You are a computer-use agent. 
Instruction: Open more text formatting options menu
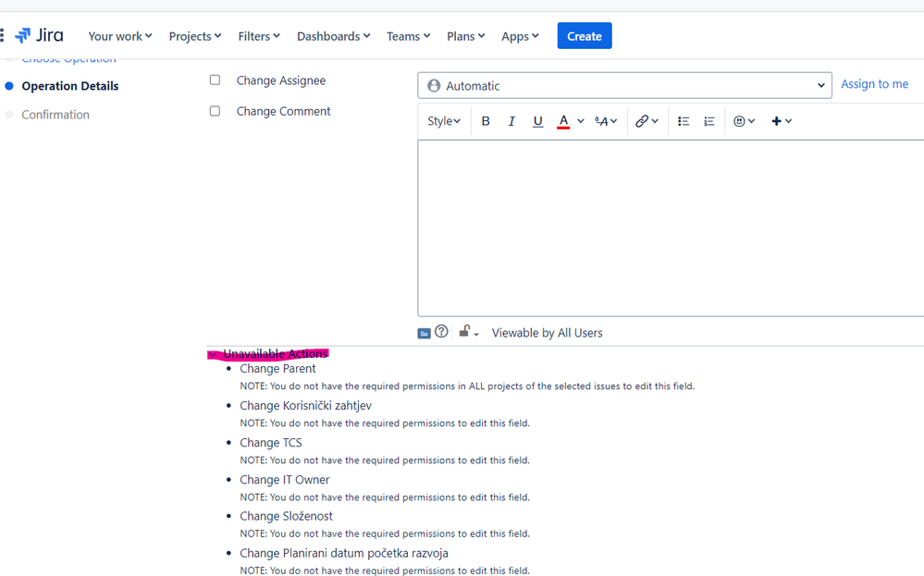[x=606, y=121]
